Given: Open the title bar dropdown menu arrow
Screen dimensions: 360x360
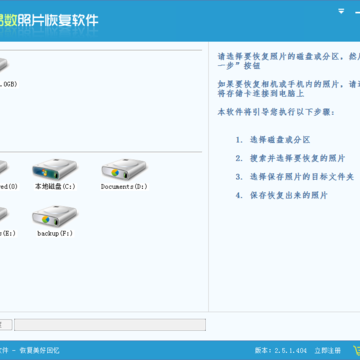Looking at the screenshot, I should click(x=341, y=11).
